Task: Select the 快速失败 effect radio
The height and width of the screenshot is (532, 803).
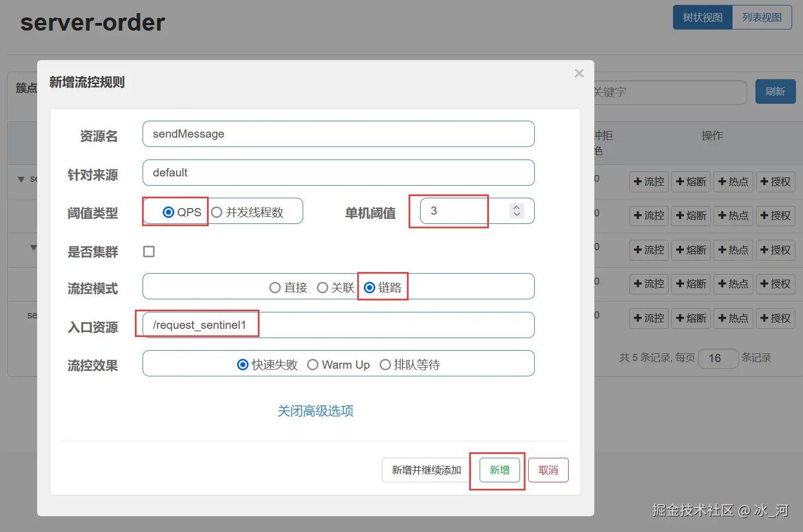Action: 243,364
